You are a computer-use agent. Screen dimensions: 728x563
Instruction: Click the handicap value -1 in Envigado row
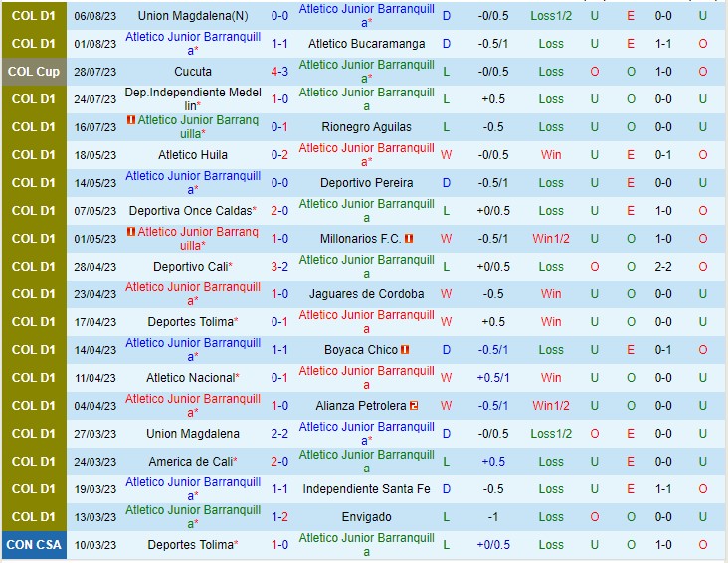click(493, 517)
